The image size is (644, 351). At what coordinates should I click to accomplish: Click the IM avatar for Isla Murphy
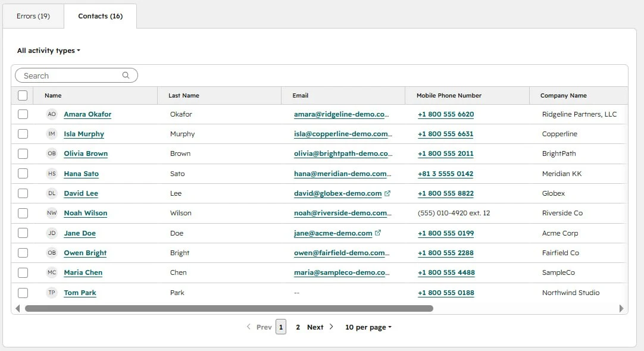point(52,134)
